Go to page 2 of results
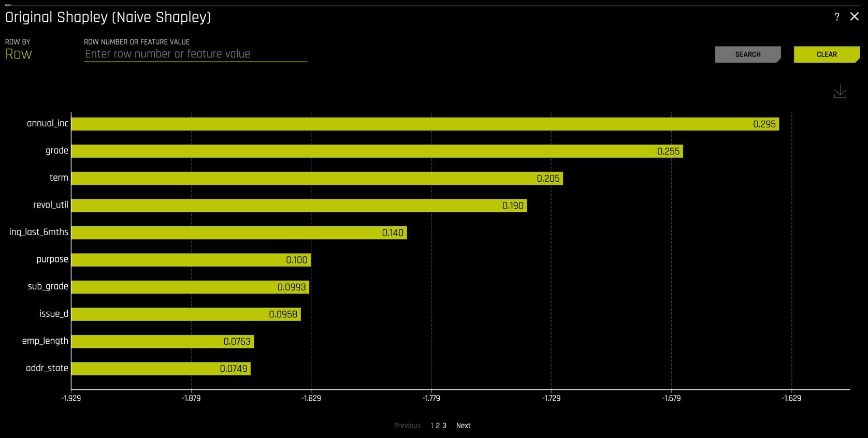 (438, 426)
